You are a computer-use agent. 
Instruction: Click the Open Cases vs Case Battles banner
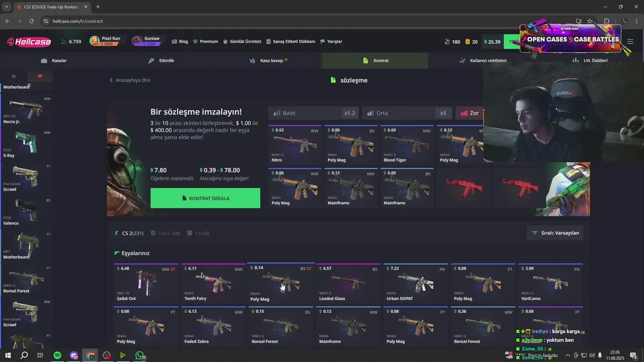(x=570, y=39)
